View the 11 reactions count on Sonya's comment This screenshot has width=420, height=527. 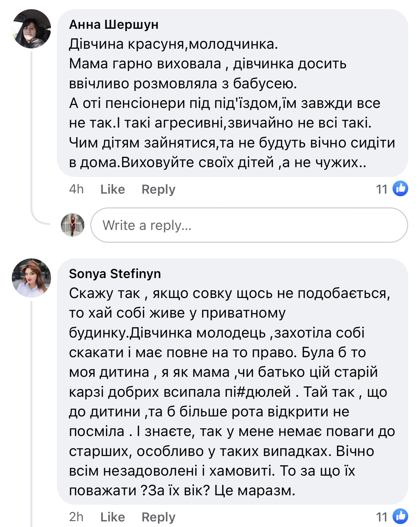[x=381, y=517]
